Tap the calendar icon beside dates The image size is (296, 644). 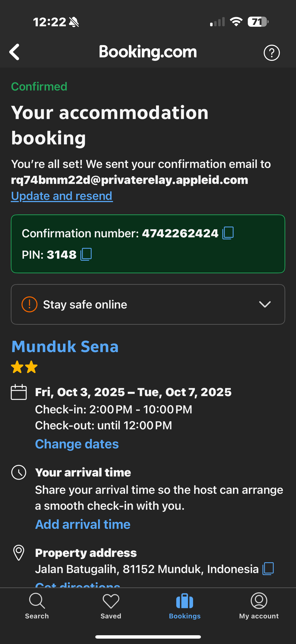[19, 392]
